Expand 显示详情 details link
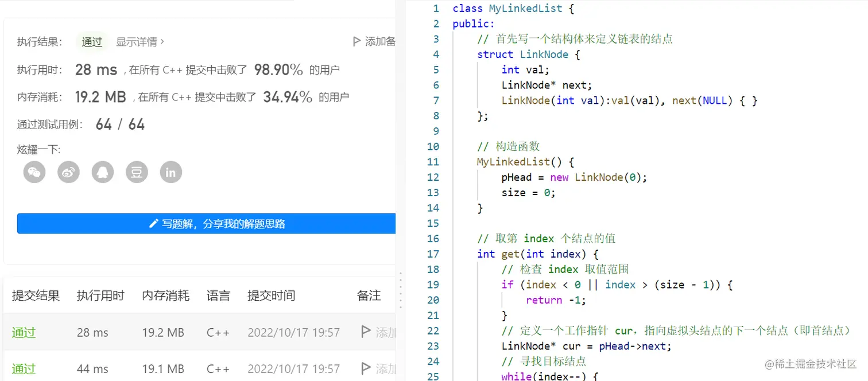Image resolution: width=868 pixels, height=381 pixels. (x=140, y=42)
